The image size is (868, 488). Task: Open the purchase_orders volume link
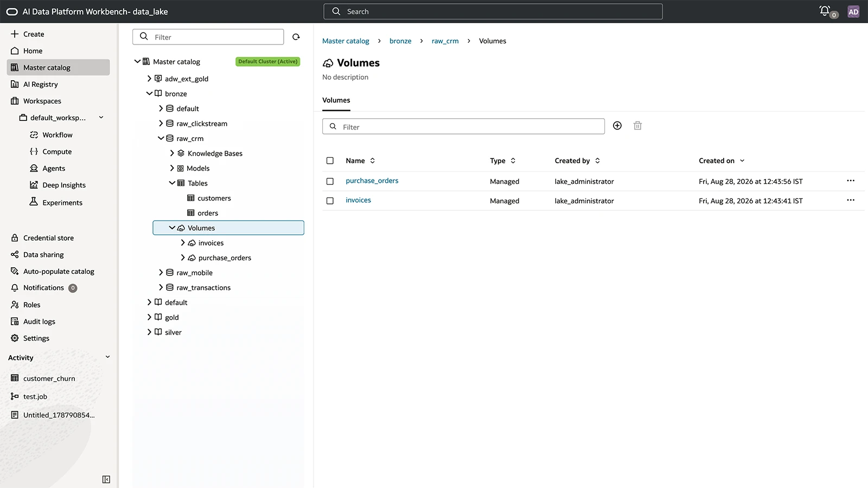click(372, 181)
